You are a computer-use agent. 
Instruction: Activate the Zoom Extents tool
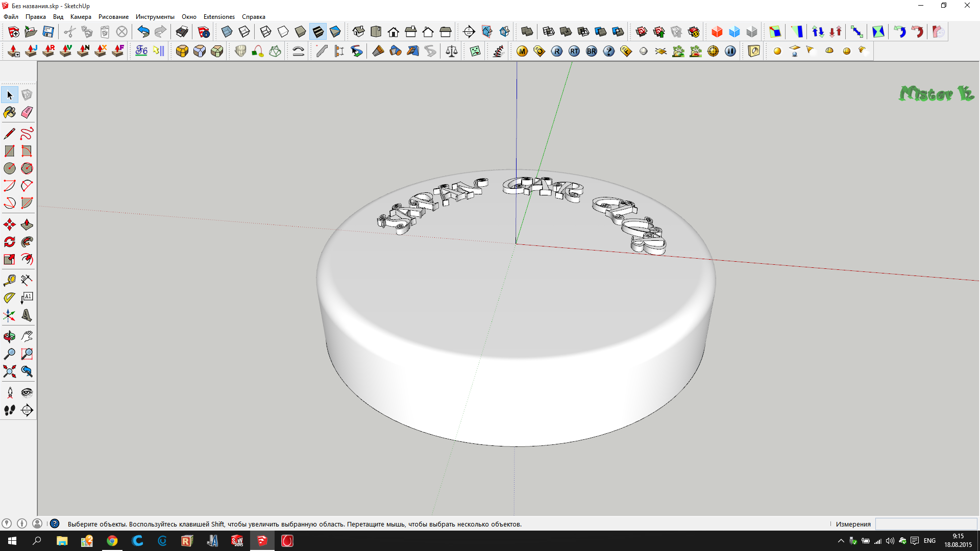point(10,371)
